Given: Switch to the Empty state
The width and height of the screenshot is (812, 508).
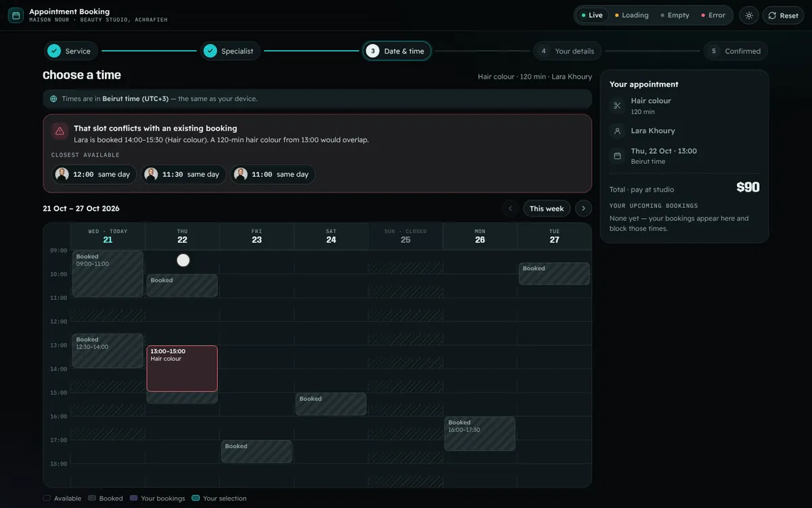Looking at the screenshot, I should click(x=675, y=15).
